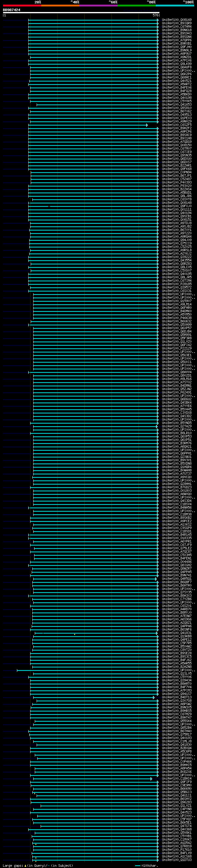Select the UniRef100_Q40523 label
The width and height of the screenshot is (197, 868).
[x=177, y=812]
